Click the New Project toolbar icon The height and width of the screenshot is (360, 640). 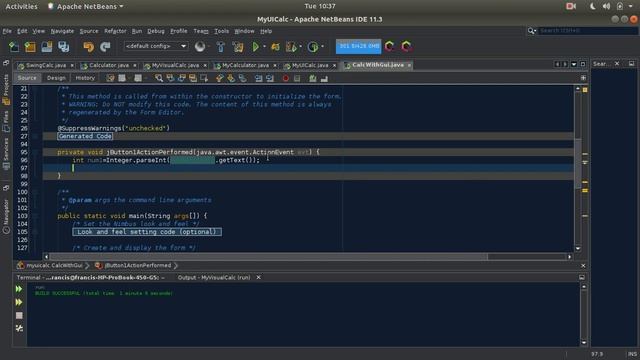[x=30, y=47]
